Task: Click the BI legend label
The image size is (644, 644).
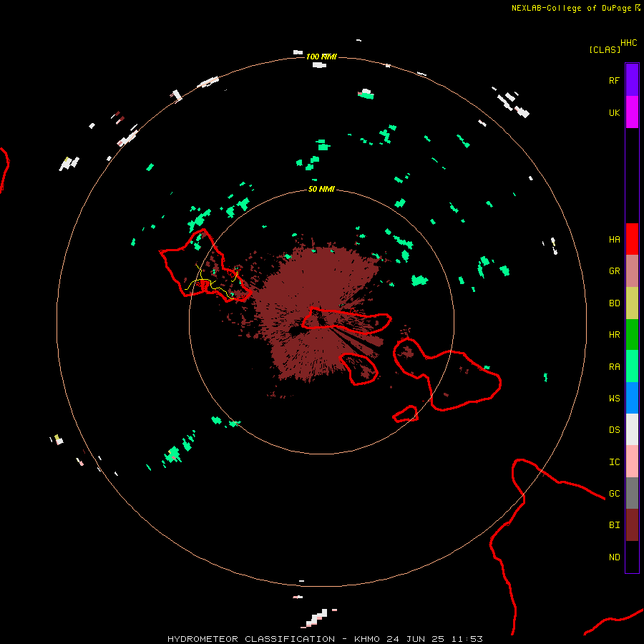Action: [614, 525]
